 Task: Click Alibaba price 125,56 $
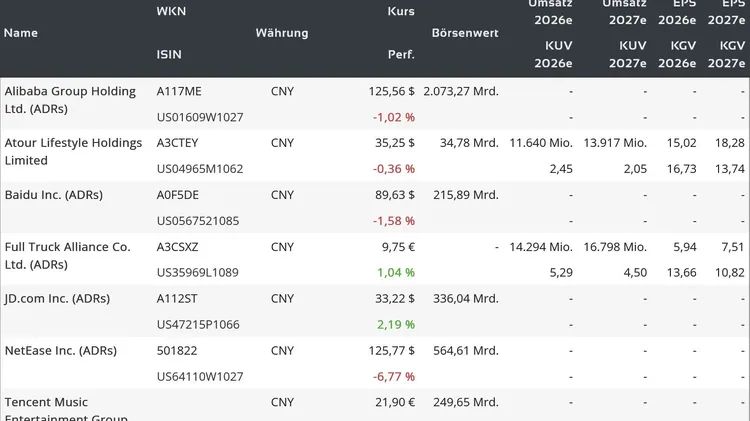391,91
